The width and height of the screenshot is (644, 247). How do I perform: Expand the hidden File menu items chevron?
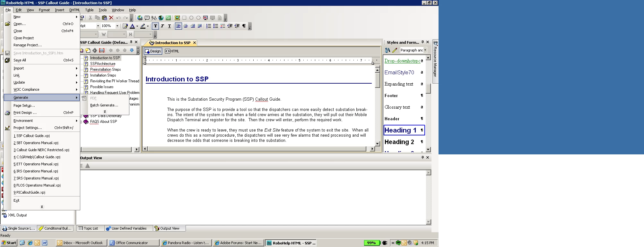pos(42,207)
